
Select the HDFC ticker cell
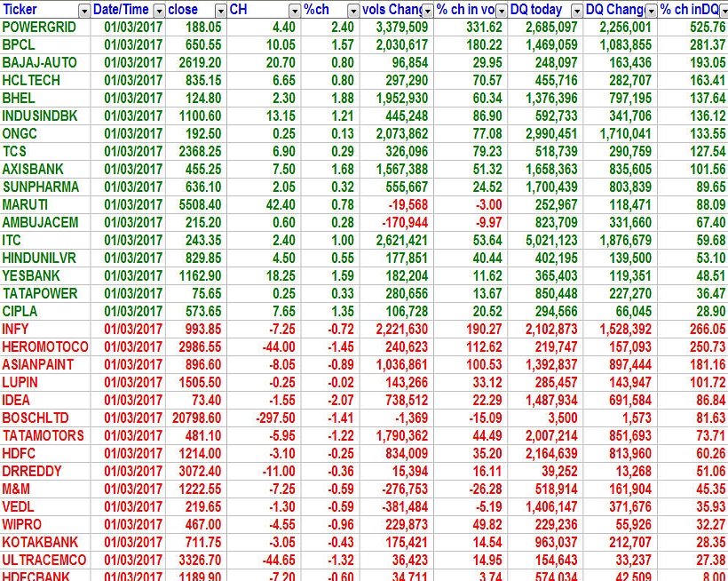(x=45, y=454)
